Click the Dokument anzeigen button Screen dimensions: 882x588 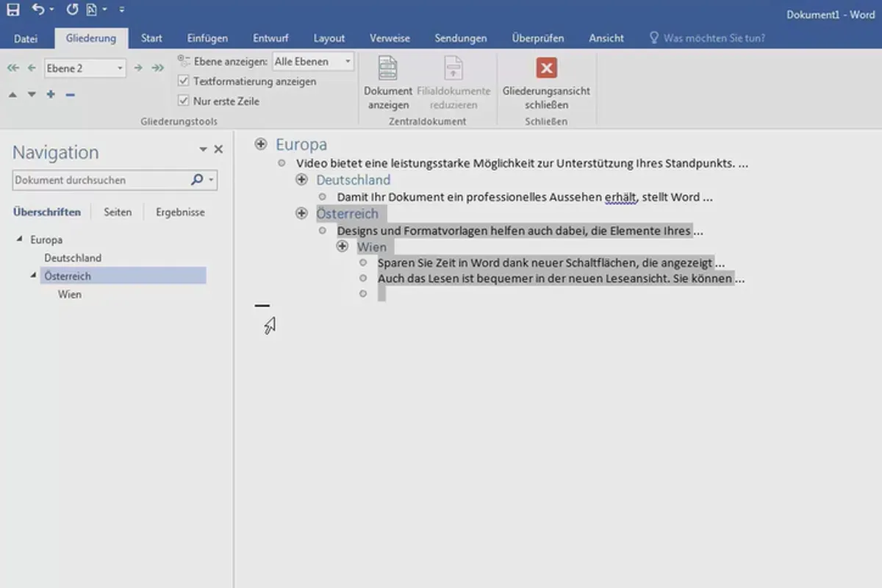click(x=388, y=82)
